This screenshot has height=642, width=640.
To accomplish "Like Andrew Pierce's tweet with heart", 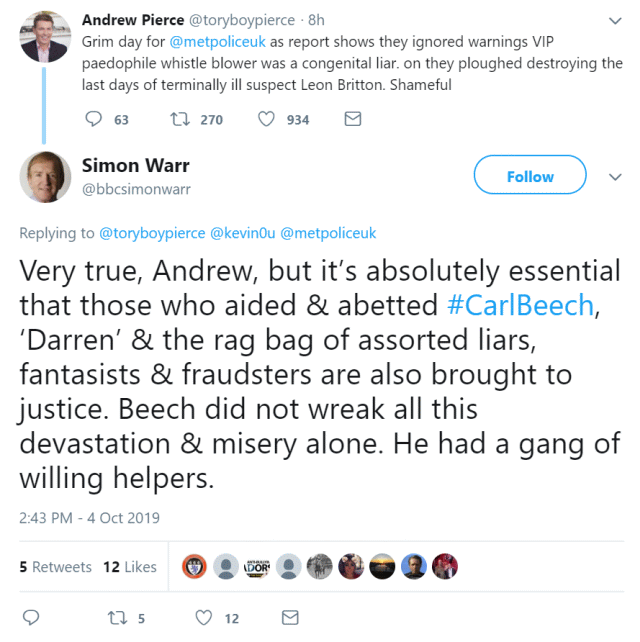I will pyautogui.click(x=267, y=119).
